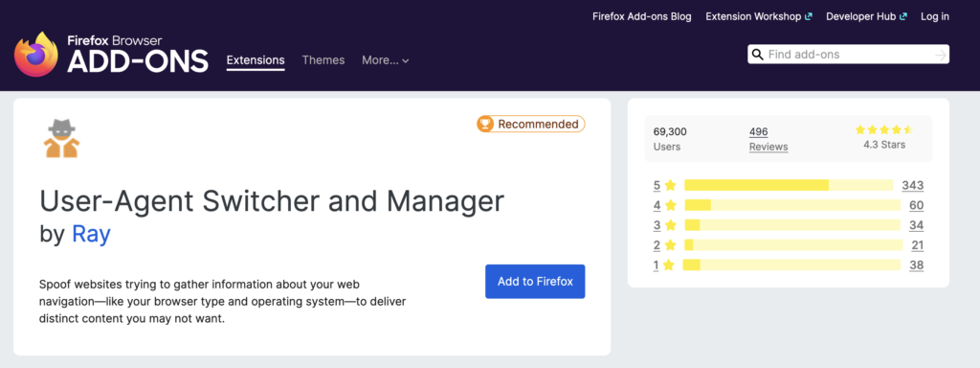
Task: Click the User-Agent Switcher spy icon
Action: tap(61, 138)
